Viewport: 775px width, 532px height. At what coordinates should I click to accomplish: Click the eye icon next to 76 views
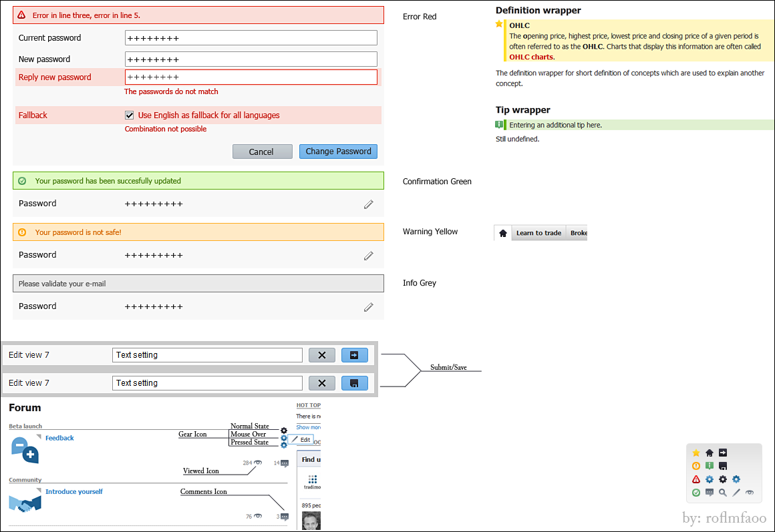pos(258,516)
